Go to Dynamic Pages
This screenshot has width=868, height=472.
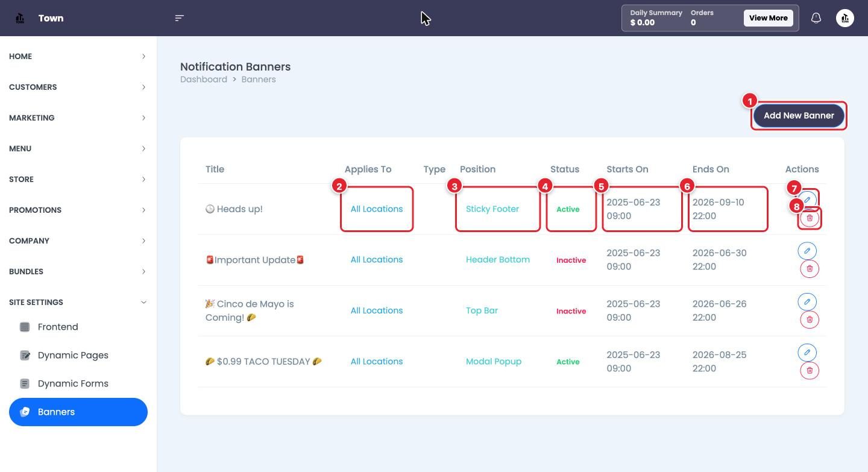click(78, 355)
